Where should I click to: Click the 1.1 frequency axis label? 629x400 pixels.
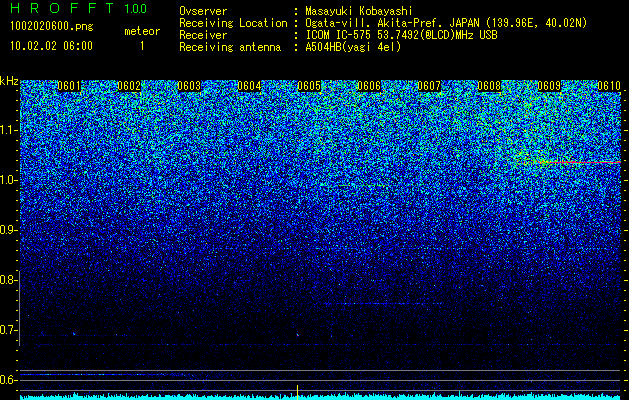click(9, 130)
